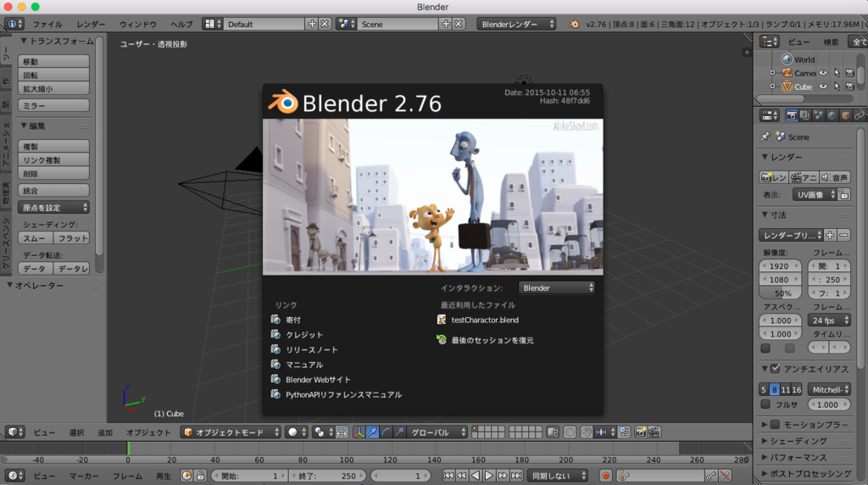Open the 24 fps frame rate dropdown
The image size is (868, 485).
point(829,321)
